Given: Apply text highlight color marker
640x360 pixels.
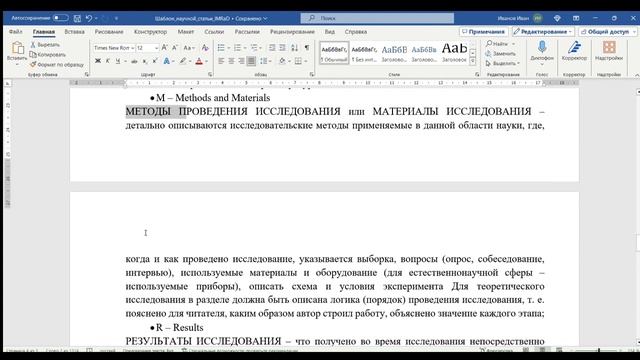Looking at the screenshot, I should (x=183, y=61).
